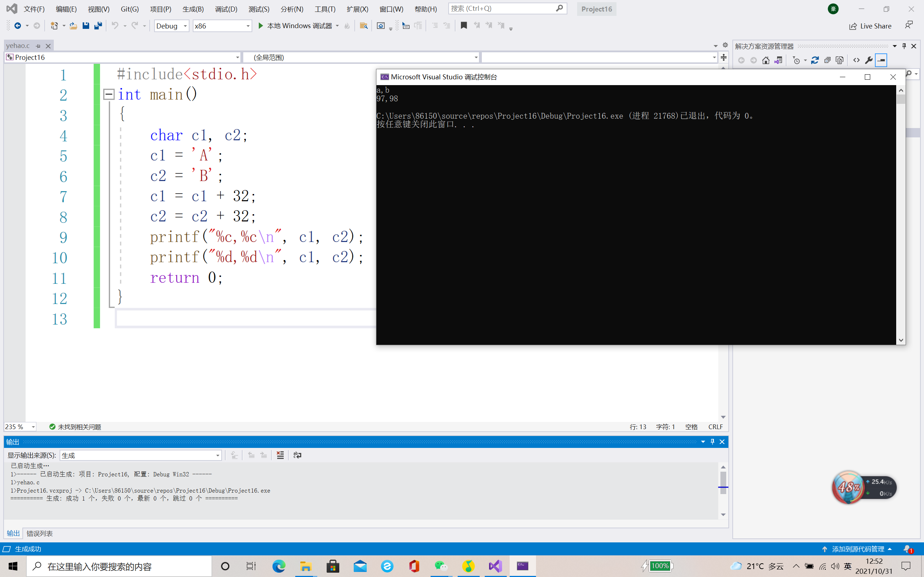Open properties via the wrench icon
The width and height of the screenshot is (924, 577).
pyautogui.click(x=868, y=60)
